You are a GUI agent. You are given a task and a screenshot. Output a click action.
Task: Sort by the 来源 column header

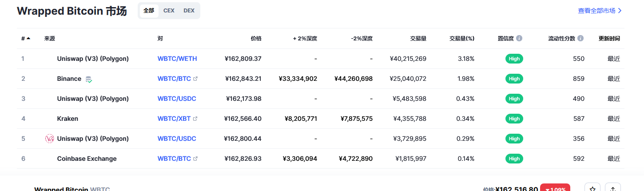coord(50,39)
